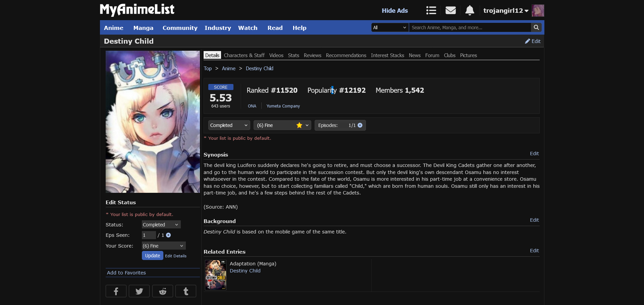Switch to Characters & Staff tab

(x=244, y=55)
